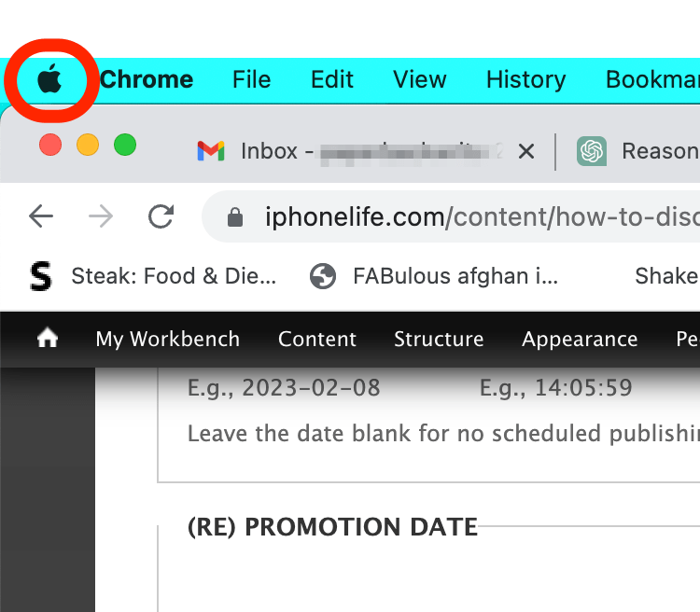This screenshot has height=612, width=700.
Task: Open Content in the admin toolbar
Action: pos(317,339)
